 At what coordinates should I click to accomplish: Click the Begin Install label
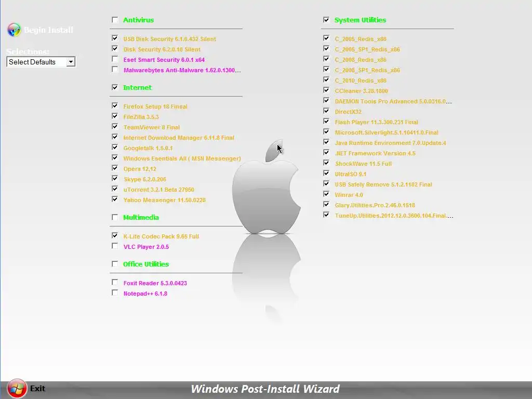coord(48,30)
